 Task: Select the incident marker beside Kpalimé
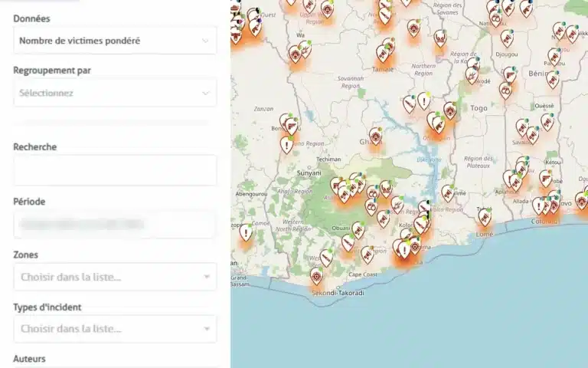pyautogui.click(x=448, y=193)
